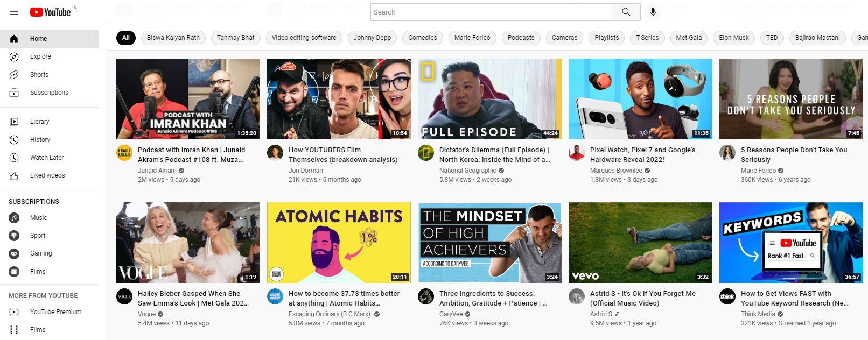Screen dimensions: 868x340
Task: Click the Music subscription icon
Action: pyautogui.click(x=14, y=218)
